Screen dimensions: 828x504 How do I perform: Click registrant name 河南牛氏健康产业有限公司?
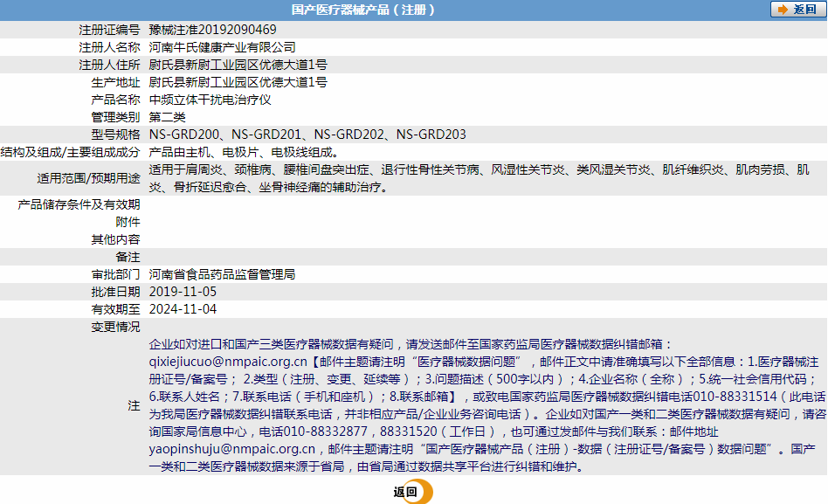tap(222, 47)
